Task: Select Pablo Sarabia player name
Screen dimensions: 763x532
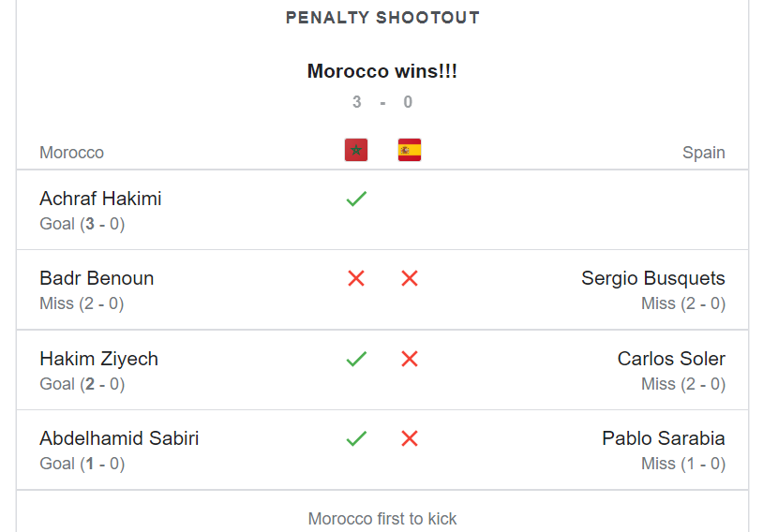Action: coord(664,438)
